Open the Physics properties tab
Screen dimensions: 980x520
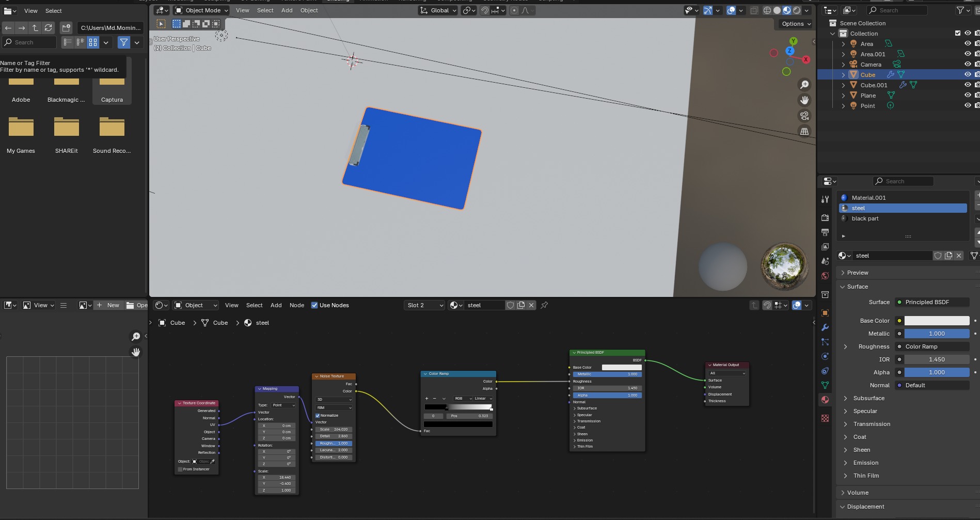click(825, 356)
